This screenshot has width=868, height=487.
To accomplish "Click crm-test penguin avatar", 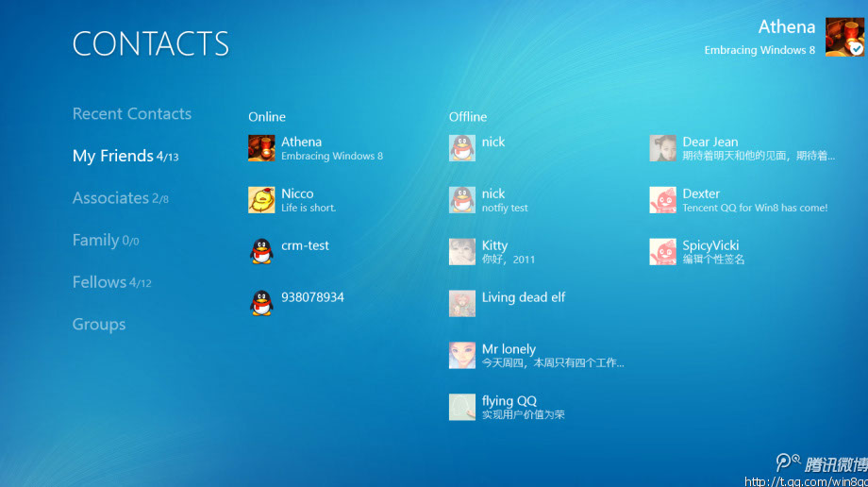I will [x=261, y=251].
